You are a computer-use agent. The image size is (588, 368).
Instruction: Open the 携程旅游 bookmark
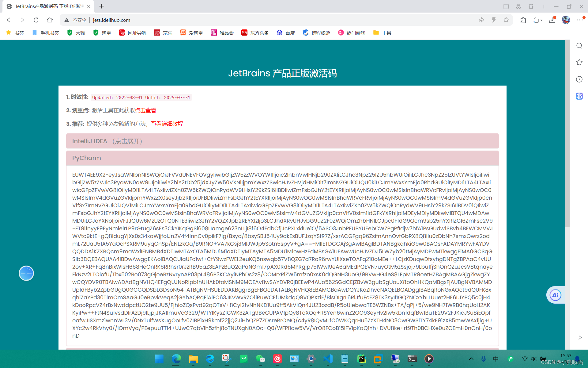pyautogui.click(x=316, y=33)
